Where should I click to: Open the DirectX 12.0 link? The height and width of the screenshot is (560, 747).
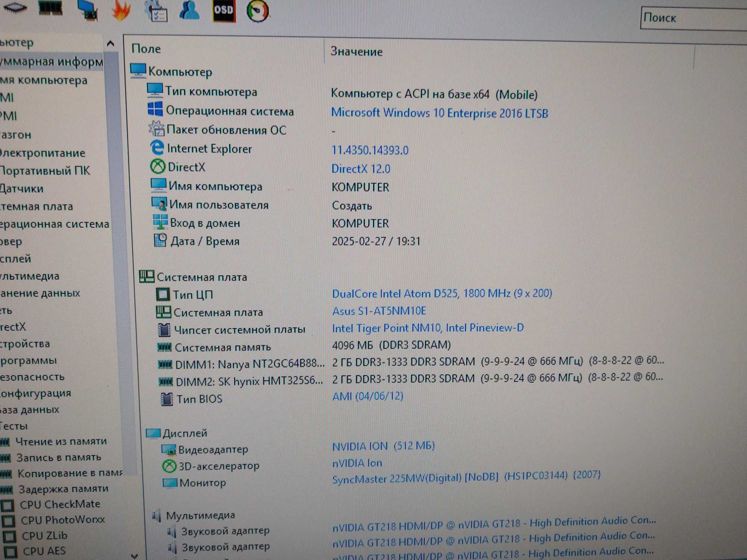tap(361, 169)
